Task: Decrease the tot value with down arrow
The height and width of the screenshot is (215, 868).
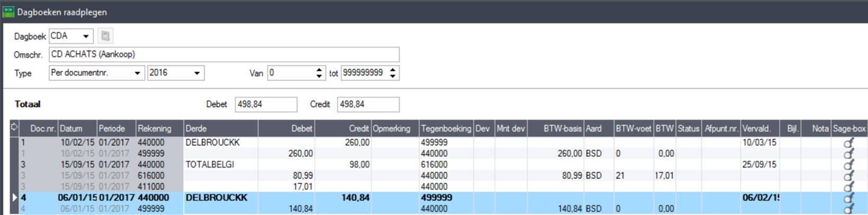Action: (393, 76)
